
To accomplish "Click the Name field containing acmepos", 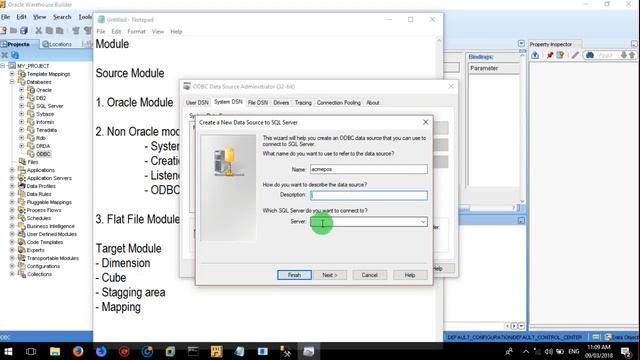I will point(369,169).
